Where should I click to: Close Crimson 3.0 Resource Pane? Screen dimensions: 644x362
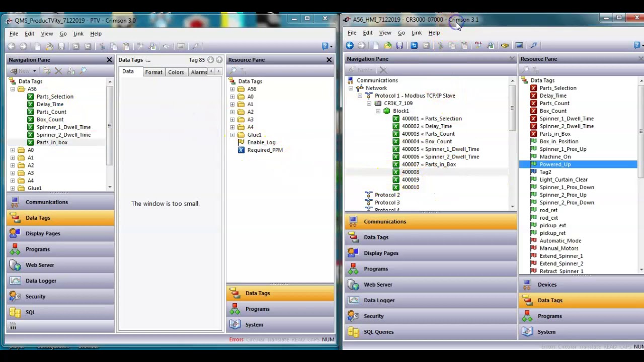329,60
